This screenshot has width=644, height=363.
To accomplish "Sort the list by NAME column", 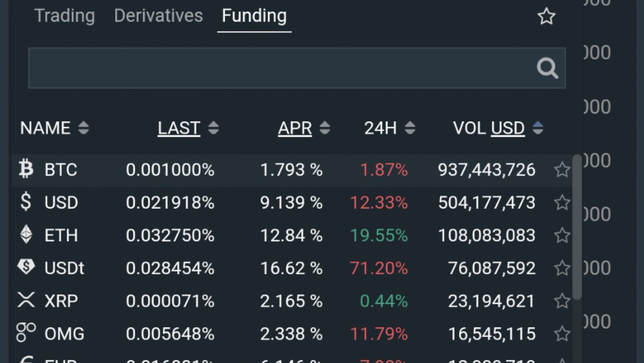I will tap(54, 128).
